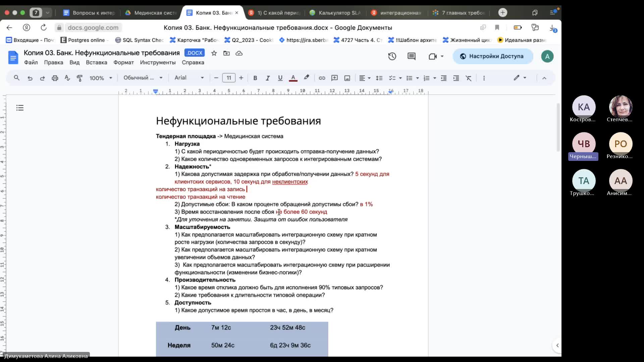Insert a checklist
Image resolution: width=644 pixels, height=362 pixels.
click(392, 78)
